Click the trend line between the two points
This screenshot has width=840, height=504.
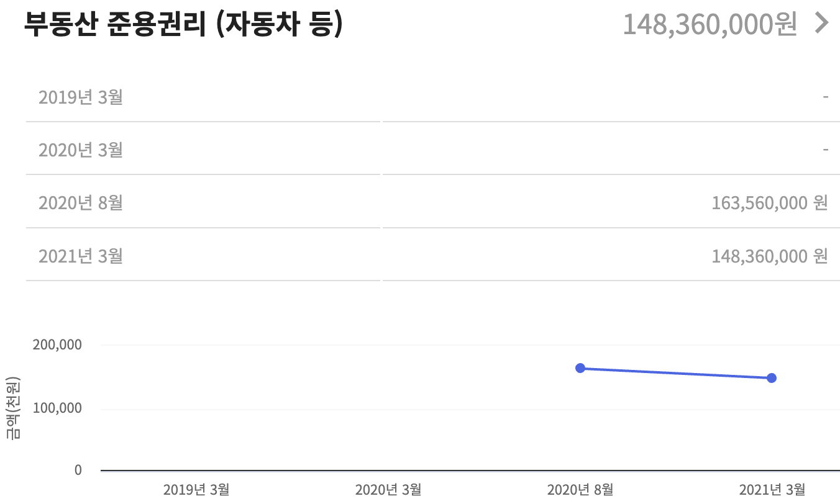[x=676, y=372]
